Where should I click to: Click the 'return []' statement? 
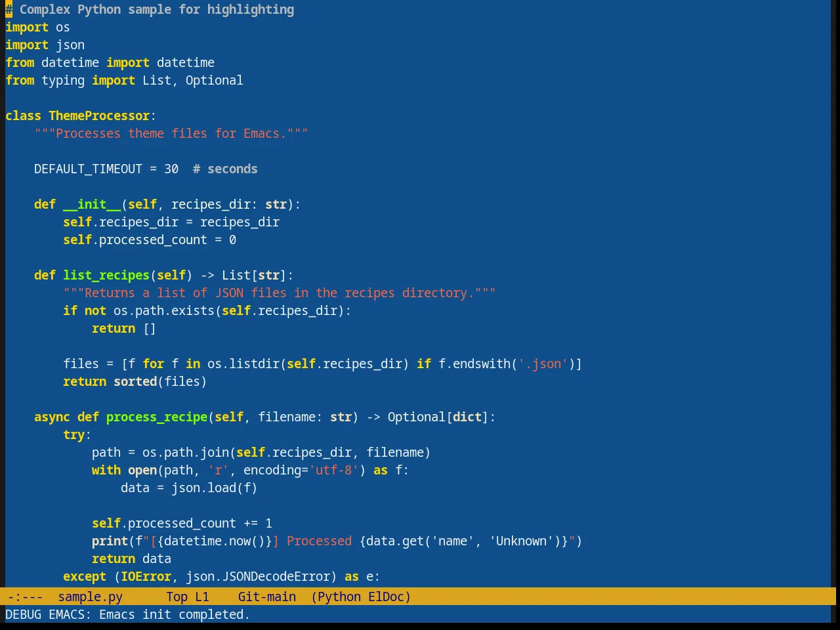point(124,328)
